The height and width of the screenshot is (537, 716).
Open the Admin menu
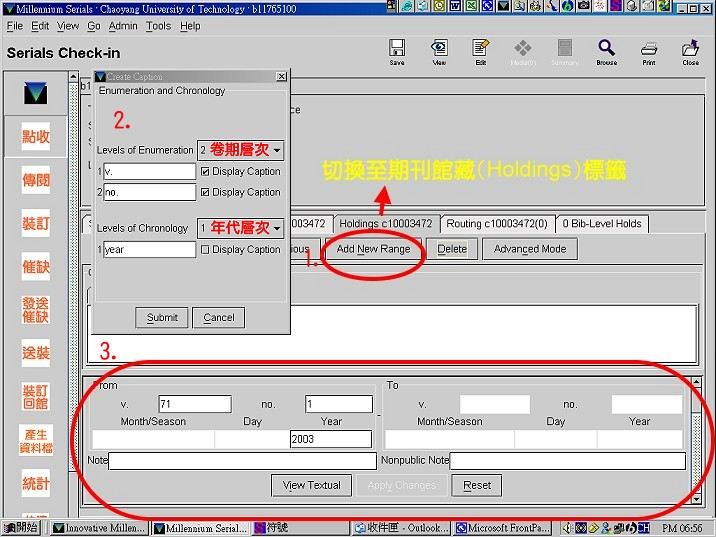123,26
